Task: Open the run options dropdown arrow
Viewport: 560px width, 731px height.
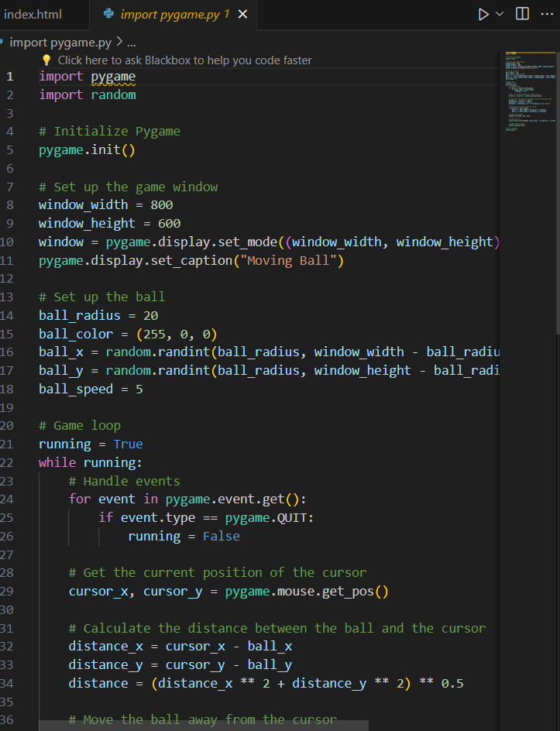Action: [500, 15]
